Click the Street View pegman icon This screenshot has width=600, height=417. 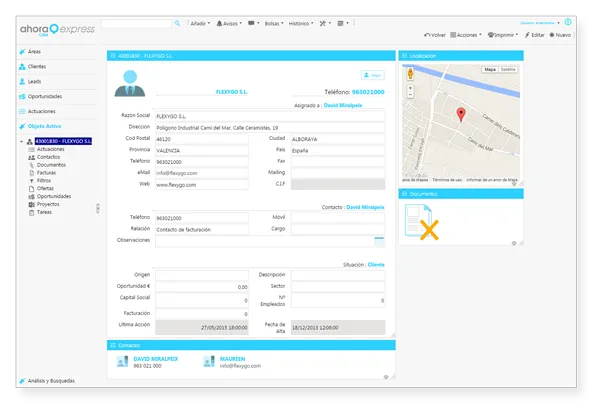coord(410,73)
